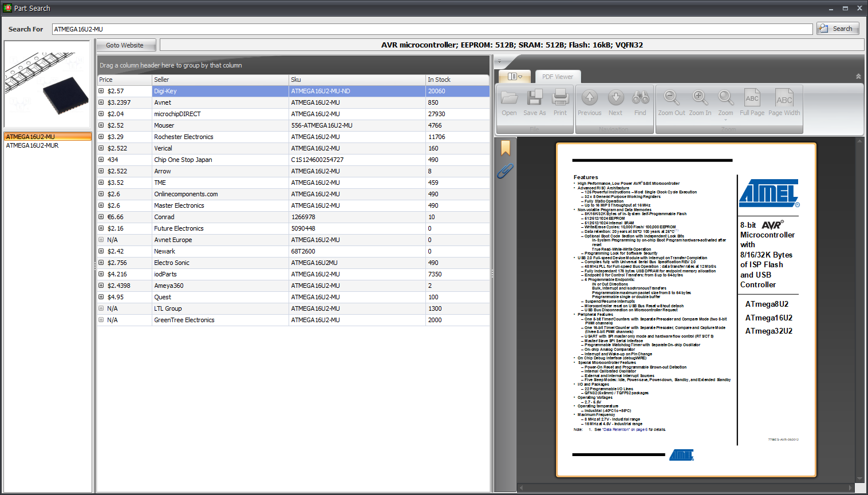Open the attachments paperclip icon
Image resolution: width=868 pixels, height=495 pixels.
[x=505, y=171]
